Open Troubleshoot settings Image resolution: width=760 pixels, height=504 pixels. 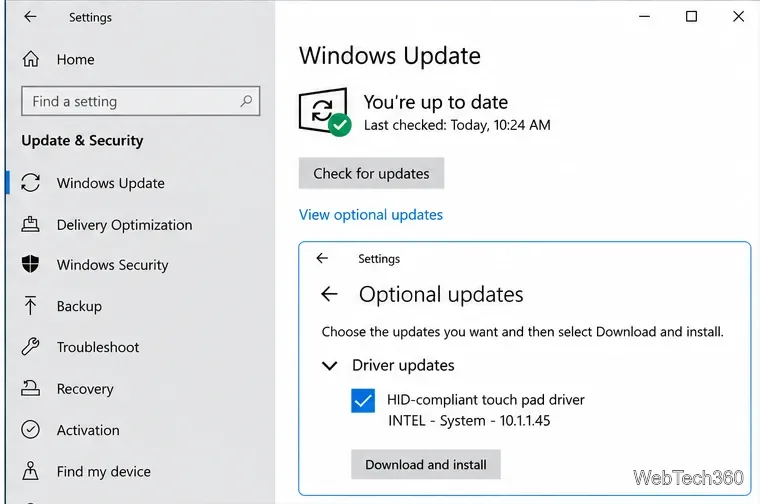(98, 347)
